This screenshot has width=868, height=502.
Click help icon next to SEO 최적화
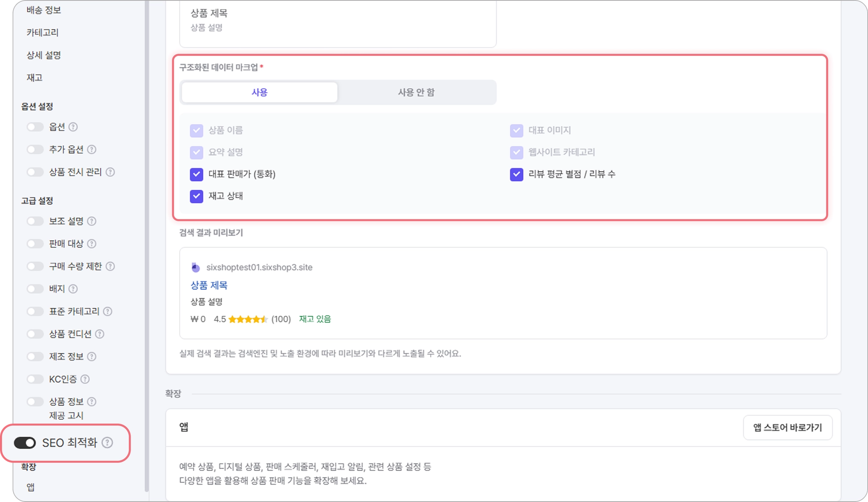[x=108, y=443]
